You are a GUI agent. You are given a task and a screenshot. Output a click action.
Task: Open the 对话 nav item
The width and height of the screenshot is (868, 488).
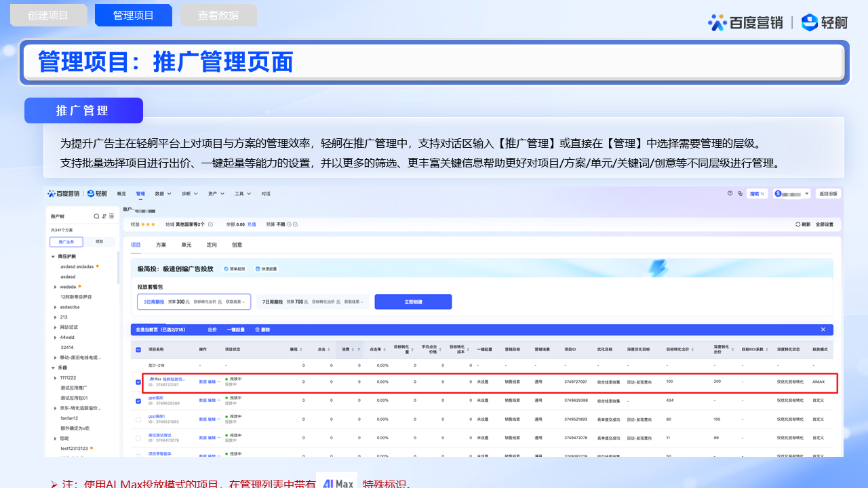pyautogui.click(x=266, y=194)
